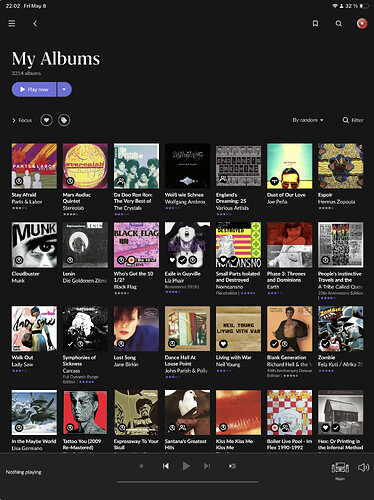The image size is (374, 500).
Task: Click the Living with War title
Action: (x=233, y=357)
